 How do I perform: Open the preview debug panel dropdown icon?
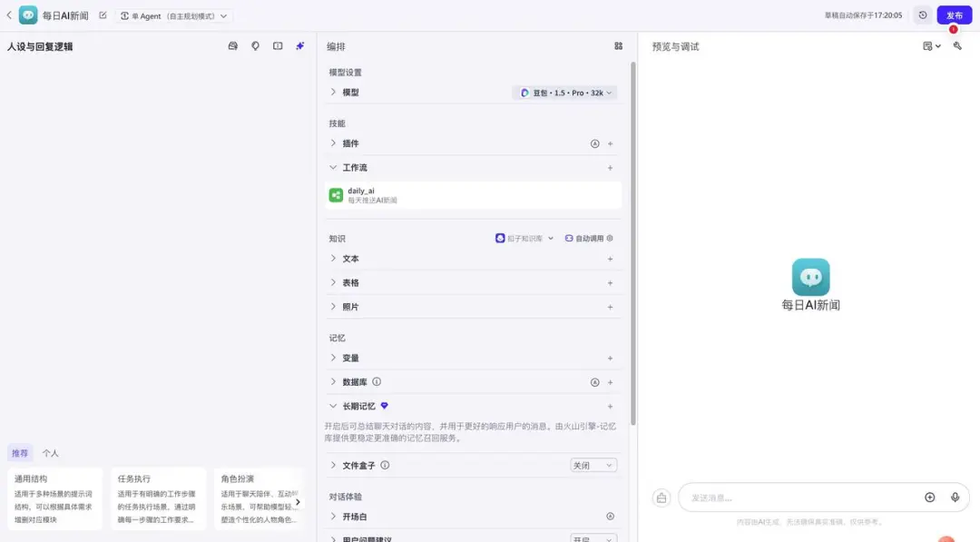pyautogui.click(x=931, y=46)
